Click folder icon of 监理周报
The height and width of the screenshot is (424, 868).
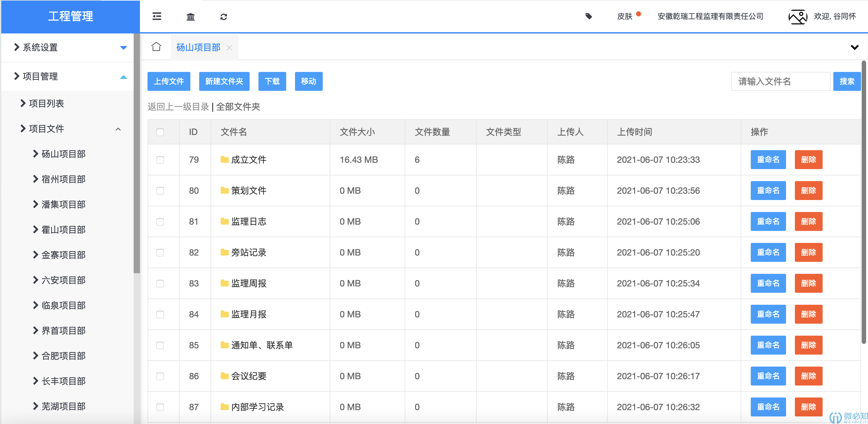(x=224, y=283)
